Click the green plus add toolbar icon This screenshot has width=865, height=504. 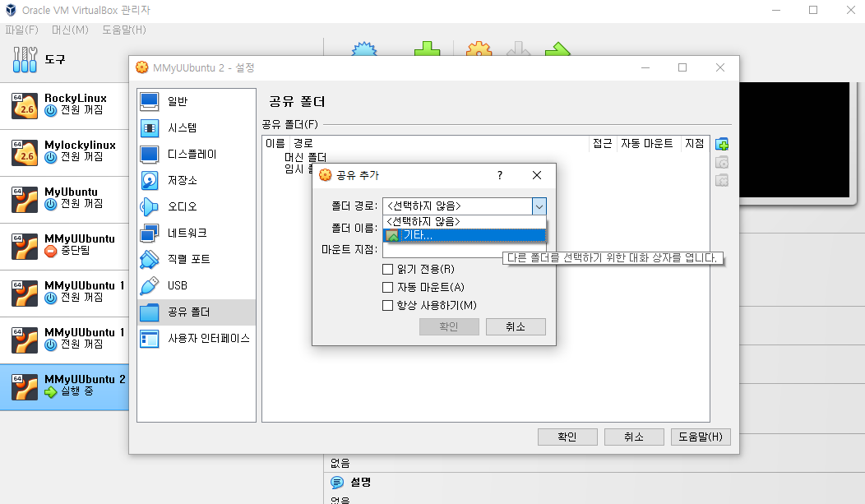428,49
